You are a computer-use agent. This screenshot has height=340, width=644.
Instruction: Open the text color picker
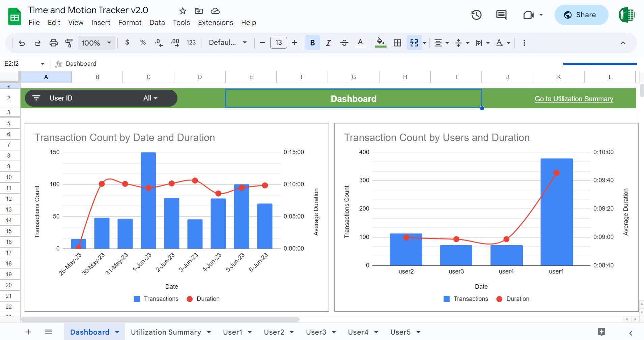click(360, 42)
